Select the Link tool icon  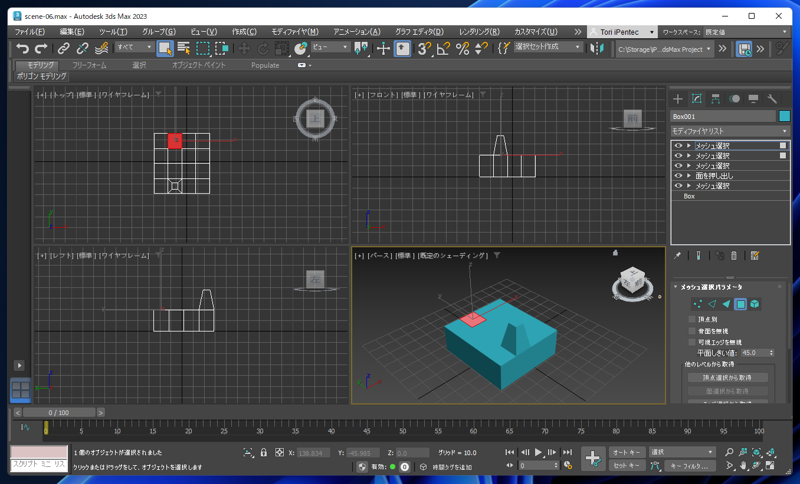tap(63, 48)
